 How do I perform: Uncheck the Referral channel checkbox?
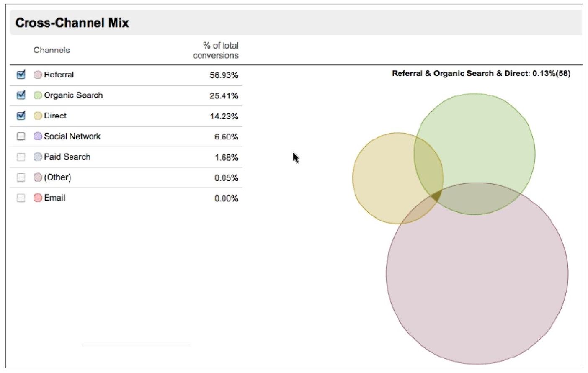pyautogui.click(x=21, y=75)
